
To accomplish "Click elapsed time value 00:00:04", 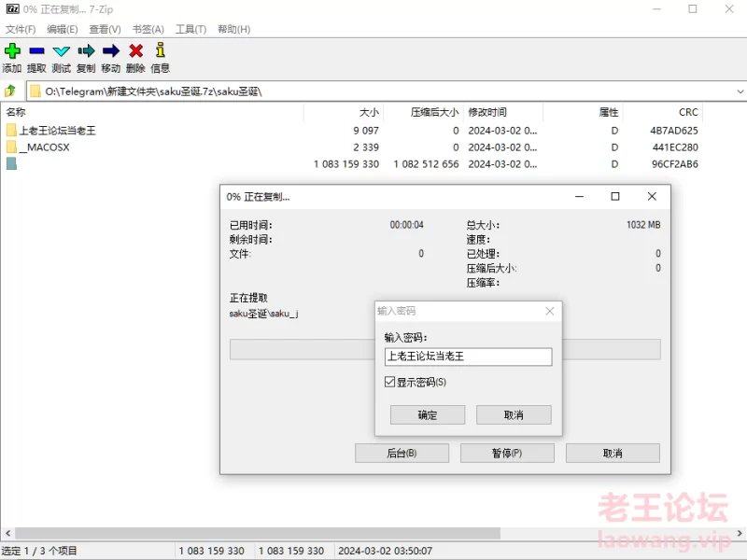I will [x=407, y=225].
